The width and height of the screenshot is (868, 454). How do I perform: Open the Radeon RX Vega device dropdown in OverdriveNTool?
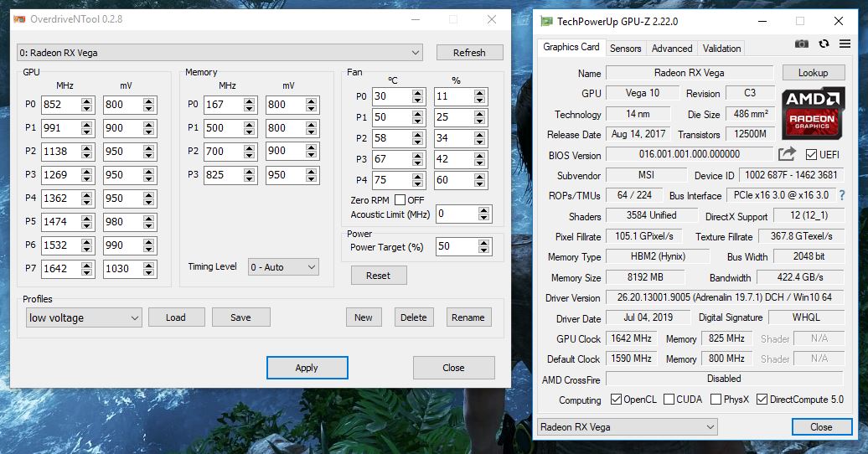(x=220, y=53)
